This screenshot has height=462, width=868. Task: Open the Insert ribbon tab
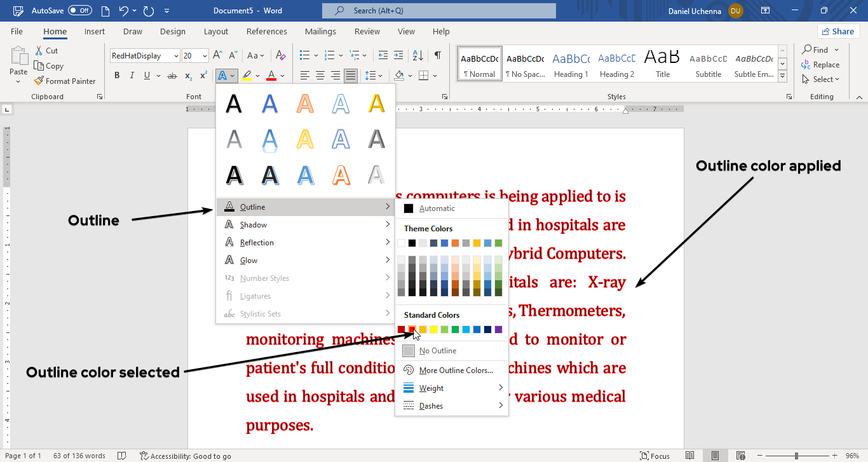pos(95,31)
